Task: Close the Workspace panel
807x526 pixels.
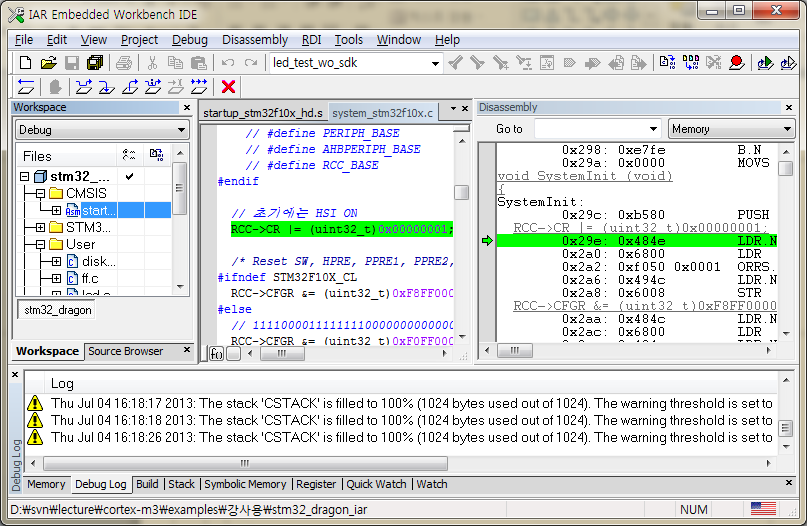Action: coord(187,108)
